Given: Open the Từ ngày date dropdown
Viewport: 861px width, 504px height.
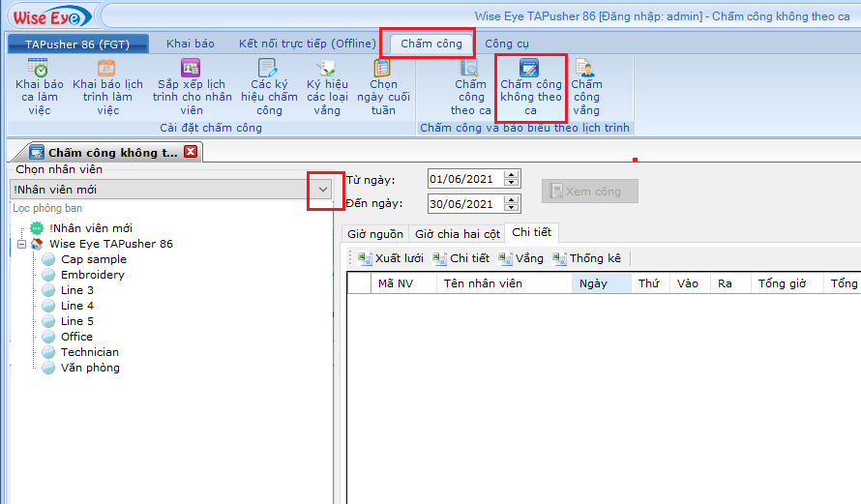Looking at the screenshot, I should [x=512, y=179].
